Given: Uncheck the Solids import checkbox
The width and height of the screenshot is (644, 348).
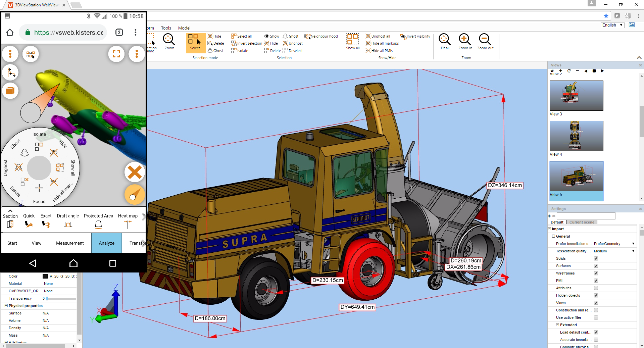Looking at the screenshot, I should pos(596,258).
